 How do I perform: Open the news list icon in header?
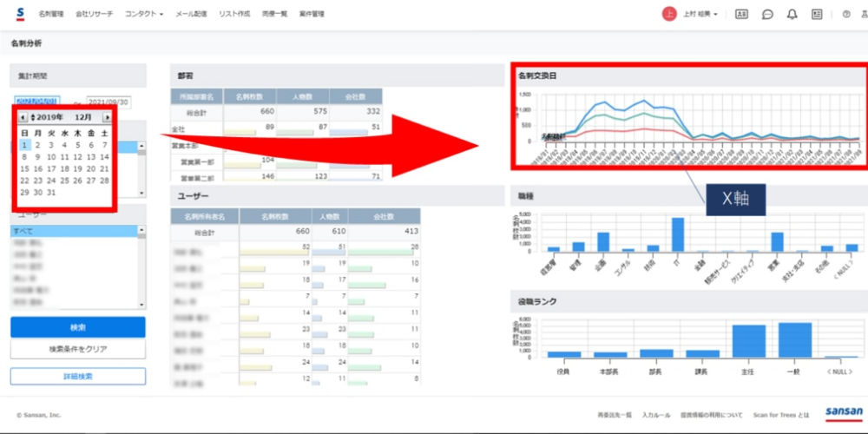(x=817, y=14)
